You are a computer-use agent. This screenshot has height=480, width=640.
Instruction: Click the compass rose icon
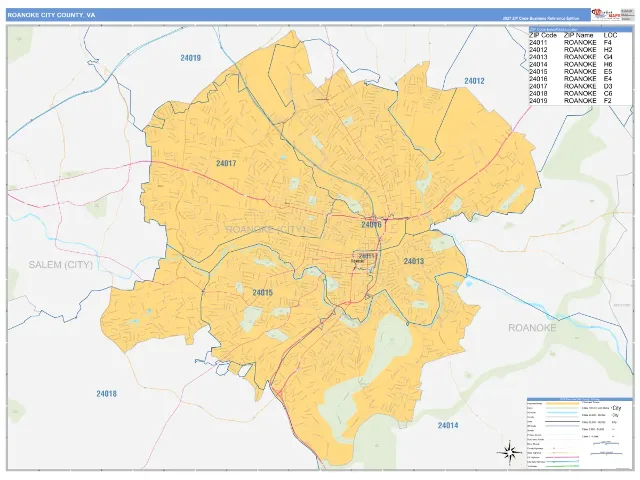pos(509,452)
